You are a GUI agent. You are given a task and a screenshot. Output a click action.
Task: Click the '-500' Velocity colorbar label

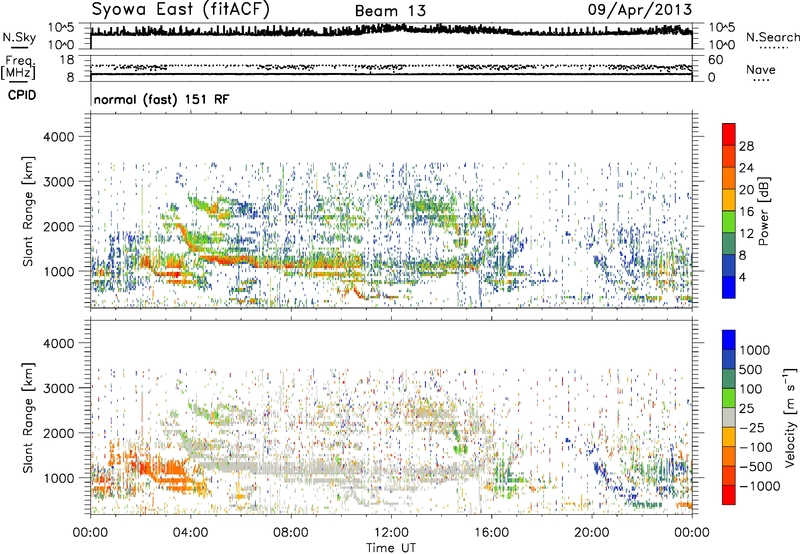756,467
